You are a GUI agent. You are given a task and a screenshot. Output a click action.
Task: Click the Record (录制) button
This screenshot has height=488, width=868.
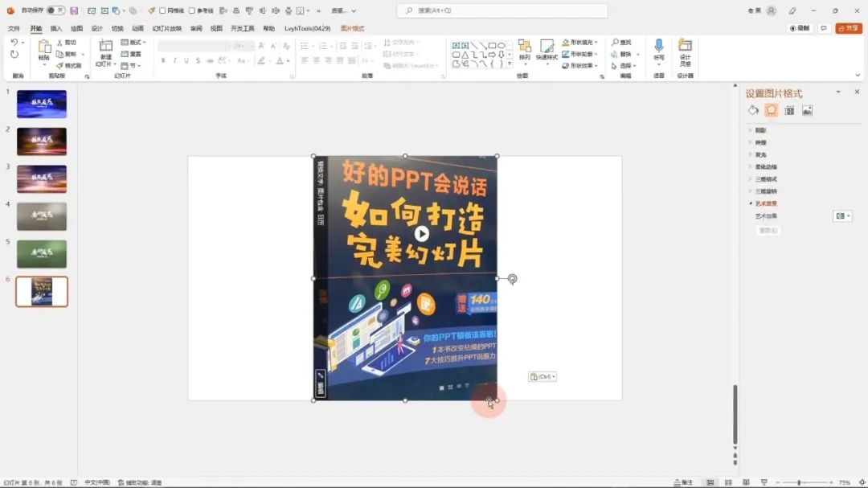800,28
